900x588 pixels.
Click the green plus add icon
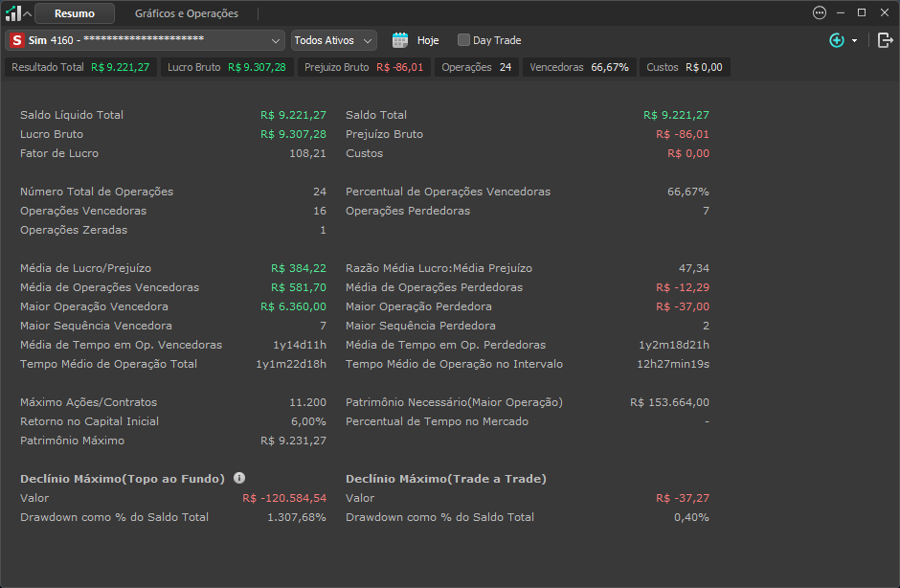[x=837, y=40]
